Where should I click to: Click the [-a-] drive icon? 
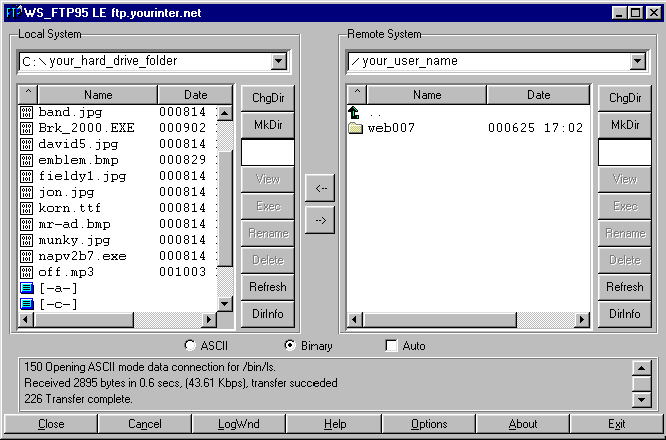coord(26,288)
